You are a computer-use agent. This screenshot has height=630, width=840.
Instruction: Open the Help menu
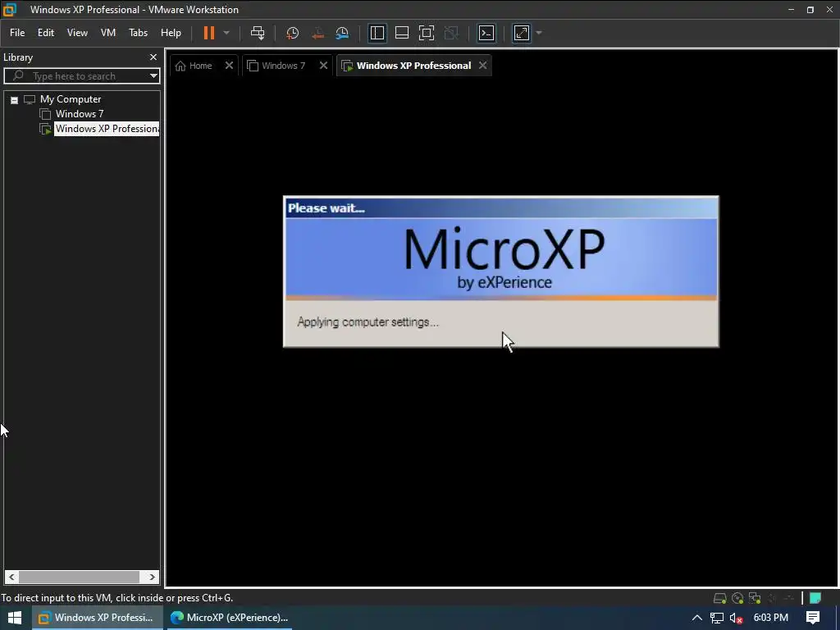[x=171, y=33]
